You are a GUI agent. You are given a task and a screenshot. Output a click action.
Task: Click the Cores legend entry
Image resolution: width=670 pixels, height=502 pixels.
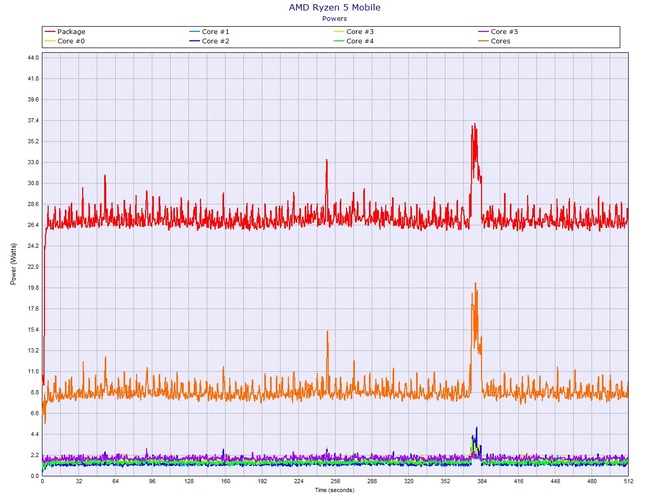494,41
